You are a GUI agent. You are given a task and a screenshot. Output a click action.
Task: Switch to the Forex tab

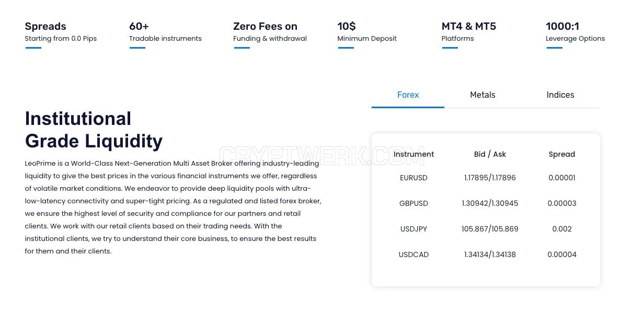click(x=408, y=95)
